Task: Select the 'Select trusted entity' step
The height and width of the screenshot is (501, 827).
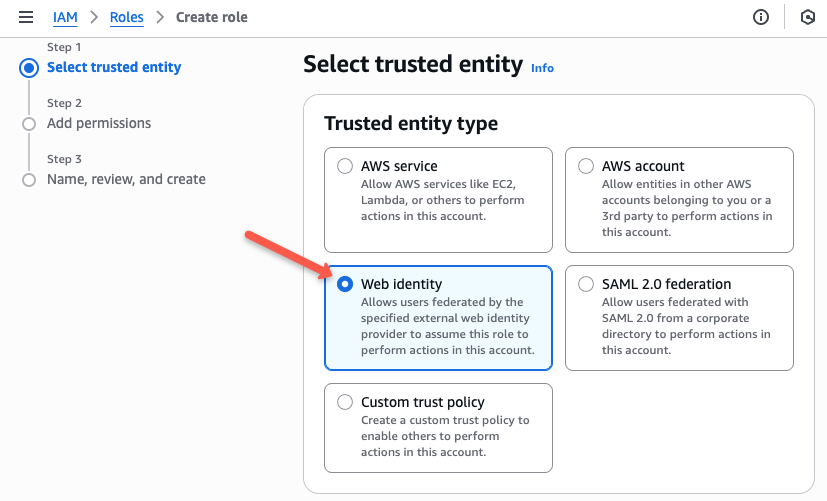Action: (114, 68)
